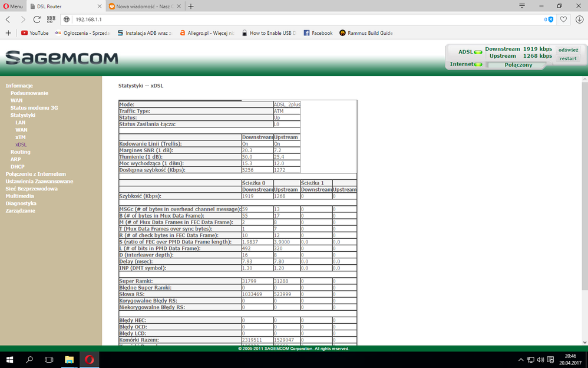Open the Facebook bookmark

tap(318, 33)
